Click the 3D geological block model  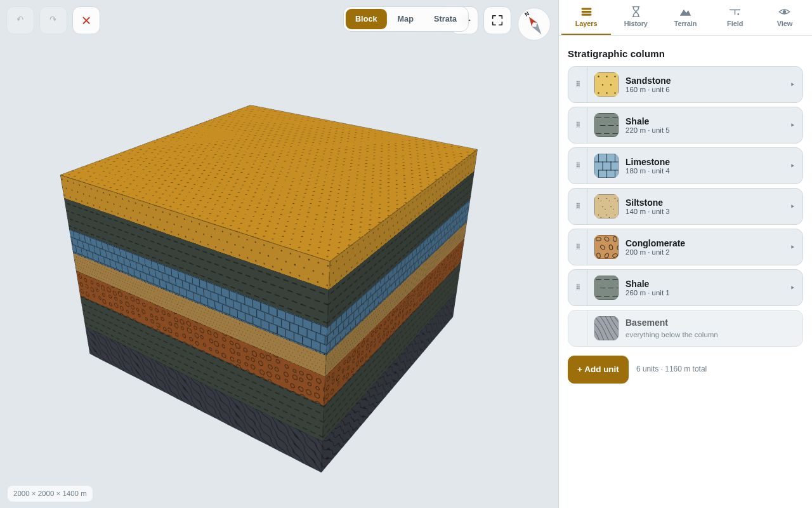269,288
